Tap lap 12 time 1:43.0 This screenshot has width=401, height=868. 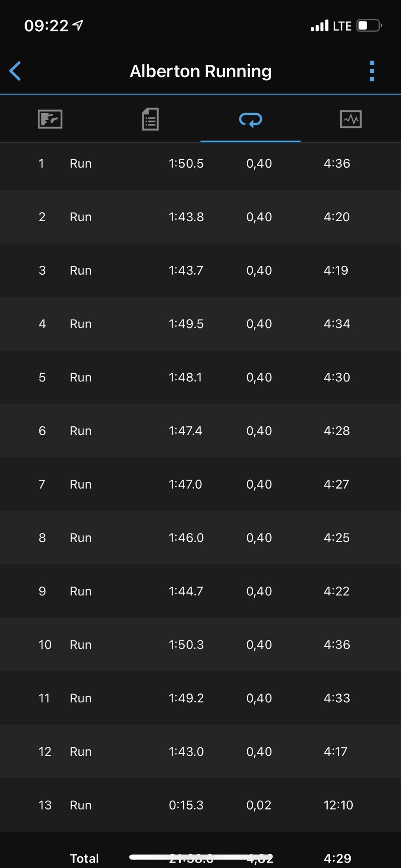click(186, 751)
